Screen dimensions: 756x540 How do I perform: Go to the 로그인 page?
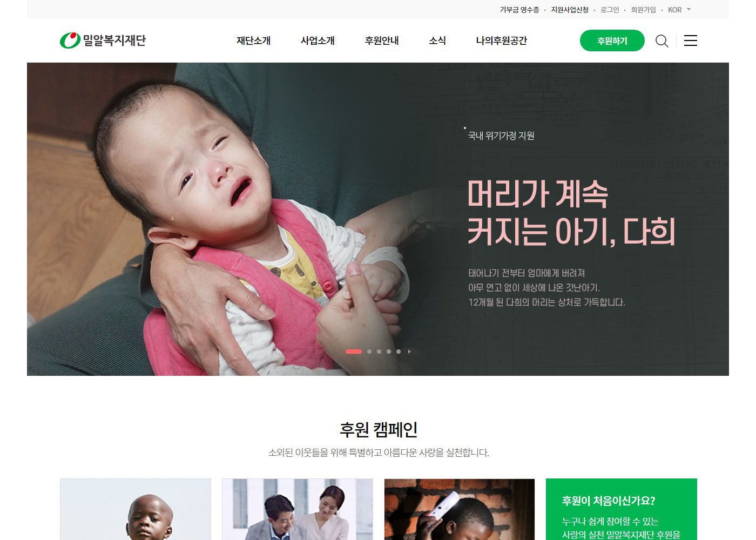(610, 10)
